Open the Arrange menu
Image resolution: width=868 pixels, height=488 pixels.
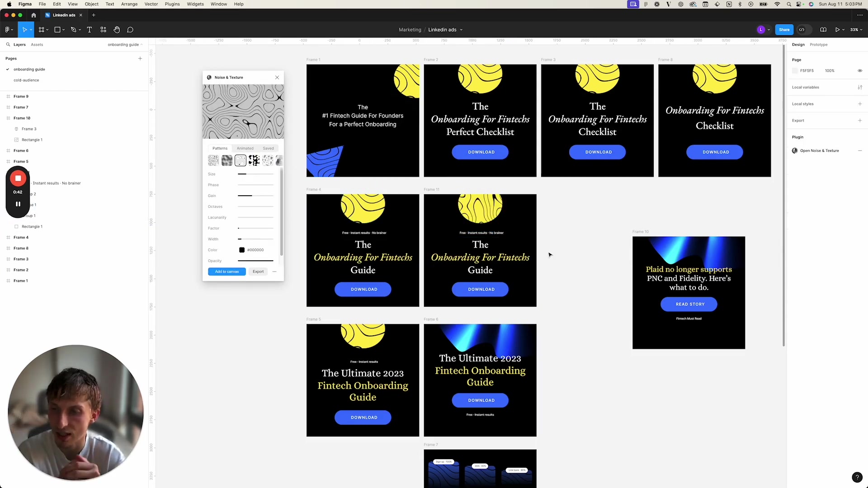[129, 4]
